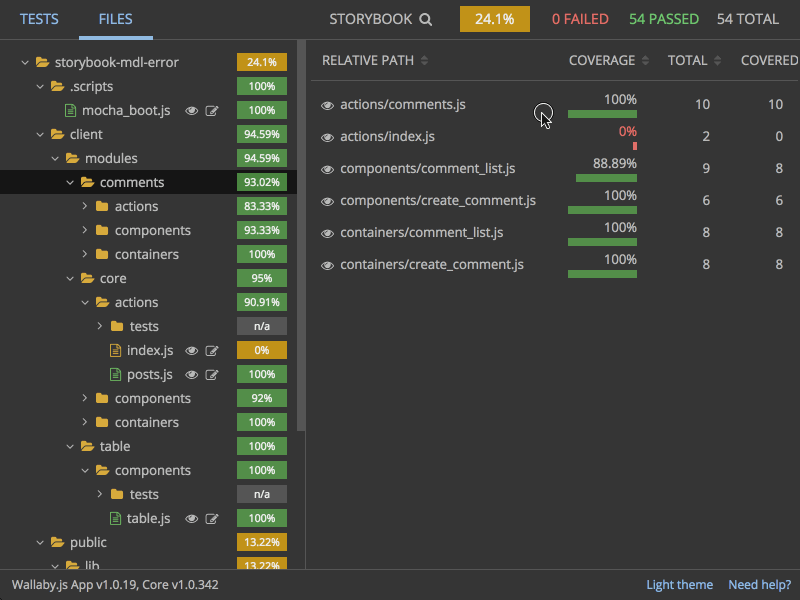Click the Need help? link
Viewport: 800px width, 600px height.
759,584
